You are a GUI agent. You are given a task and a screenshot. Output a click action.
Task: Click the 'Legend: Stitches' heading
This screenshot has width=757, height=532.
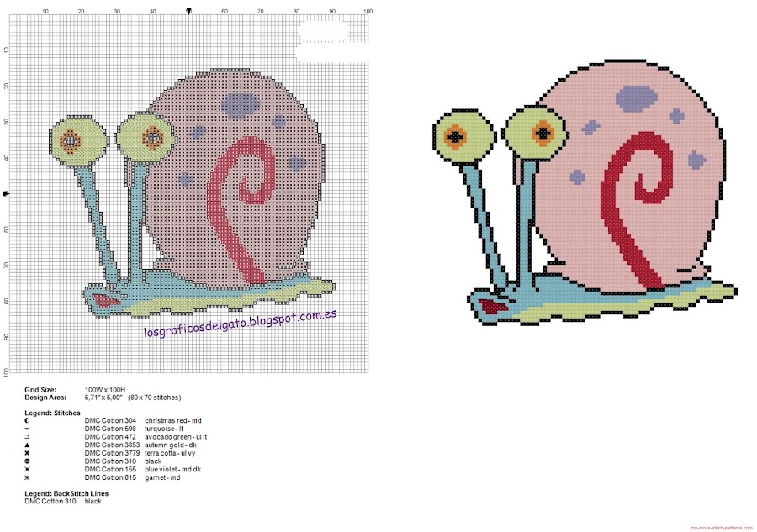(x=53, y=413)
